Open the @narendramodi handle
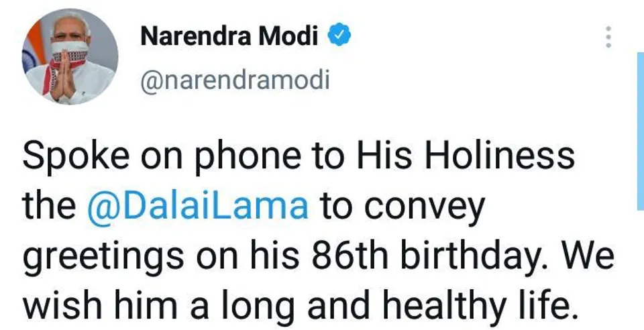 tap(235, 80)
